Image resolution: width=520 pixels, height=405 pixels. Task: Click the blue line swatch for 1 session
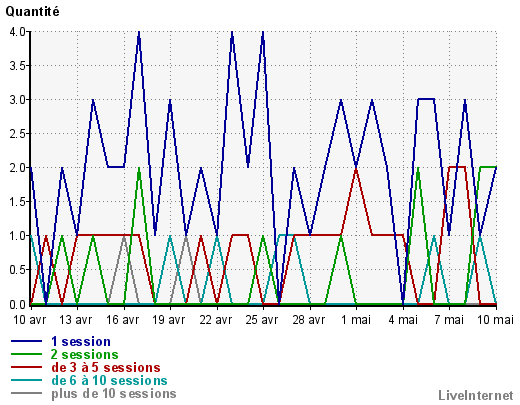click(x=26, y=341)
